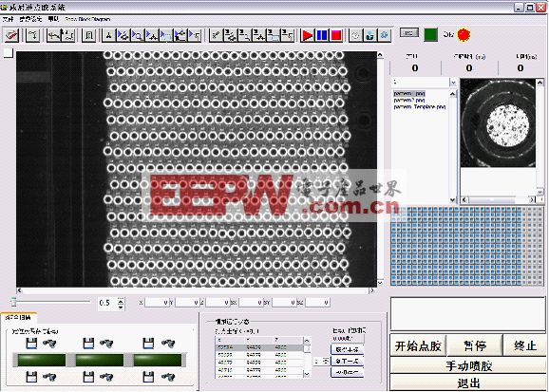Click the magnifier zoom toolbar icon
Image resolution: width=549 pixels, height=392 pixels.
click(x=138, y=35)
